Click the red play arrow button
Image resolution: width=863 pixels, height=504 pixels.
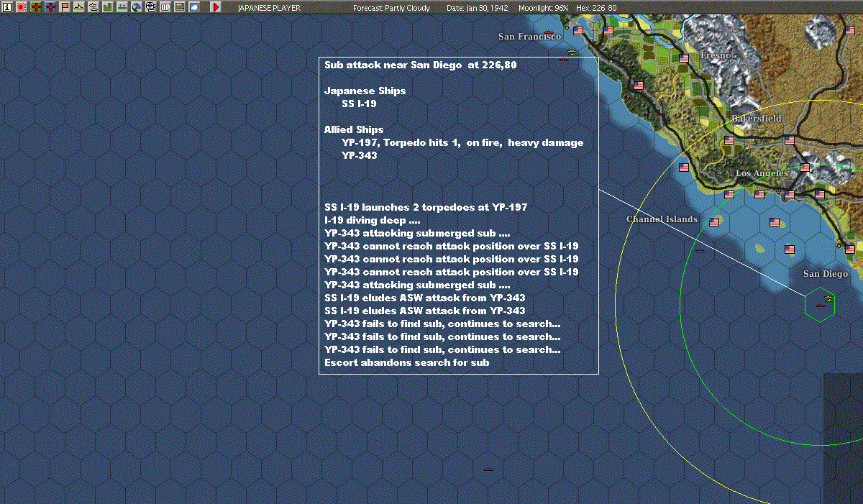pyautogui.click(x=216, y=7)
